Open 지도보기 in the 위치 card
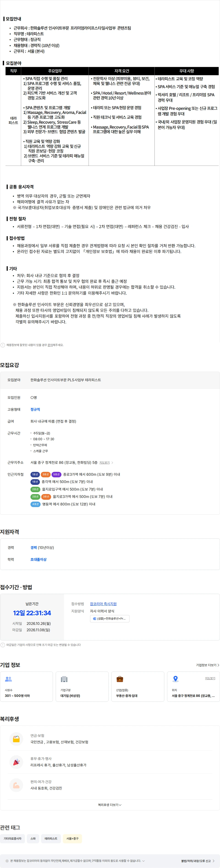Screen dimensions: 220x868 210,678
